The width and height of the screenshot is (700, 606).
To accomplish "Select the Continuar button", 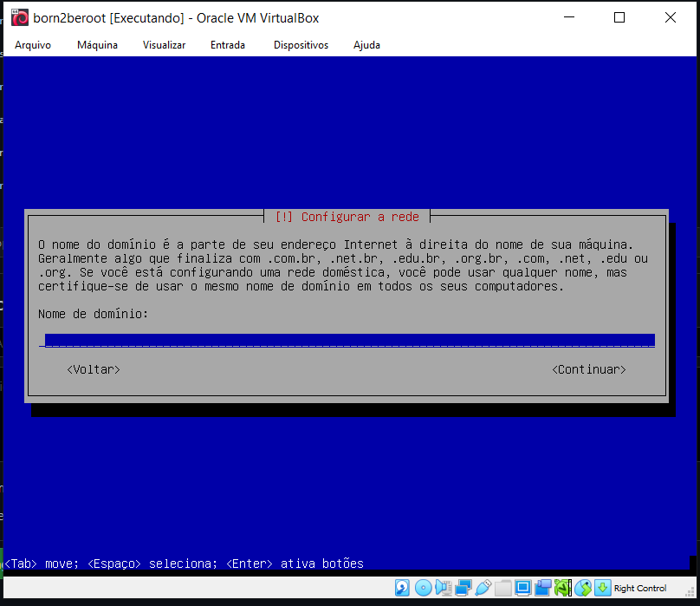I will pyautogui.click(x=589, y=368).
